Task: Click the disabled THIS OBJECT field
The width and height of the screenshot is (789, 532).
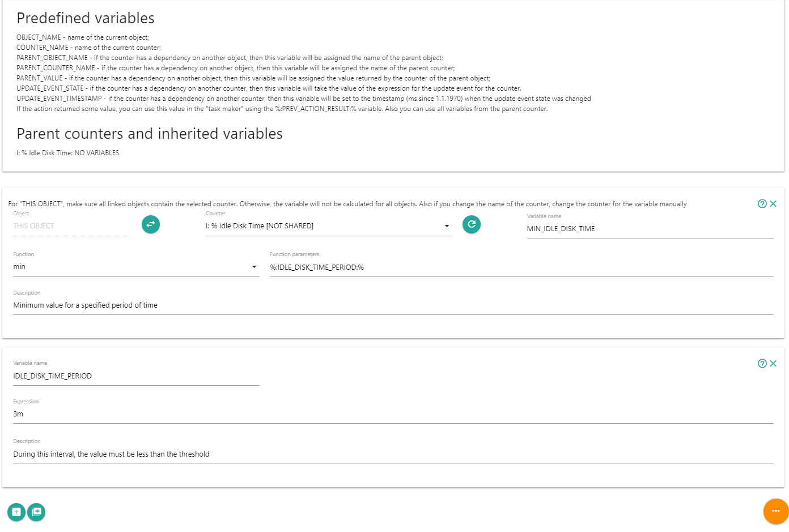Action: coord(72,226)
